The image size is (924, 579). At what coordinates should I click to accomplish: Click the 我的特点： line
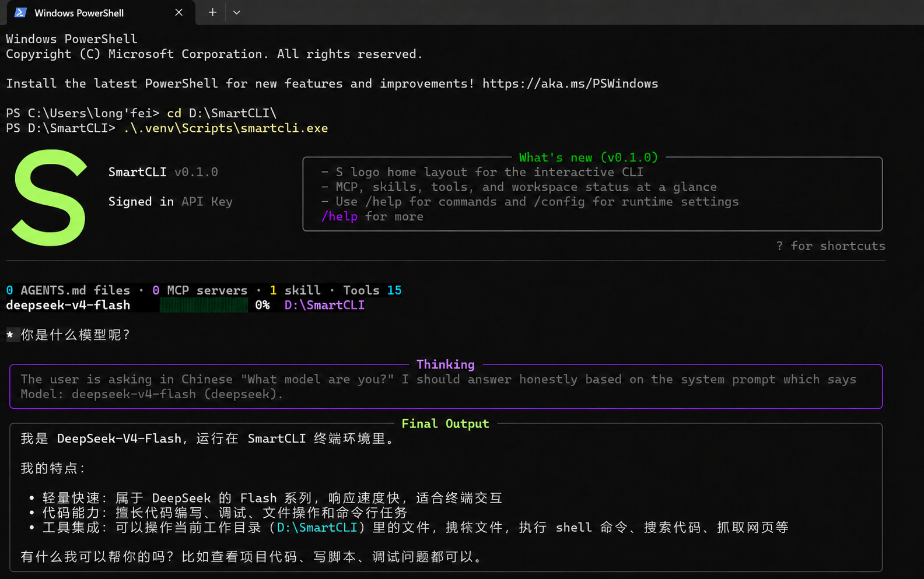click(x=53, y=468)
